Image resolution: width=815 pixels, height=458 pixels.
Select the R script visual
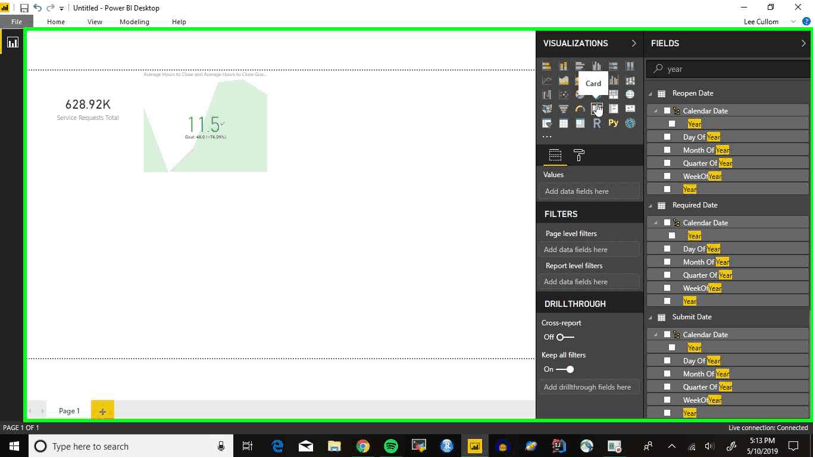pyautogui.click(x=597, y=124)
